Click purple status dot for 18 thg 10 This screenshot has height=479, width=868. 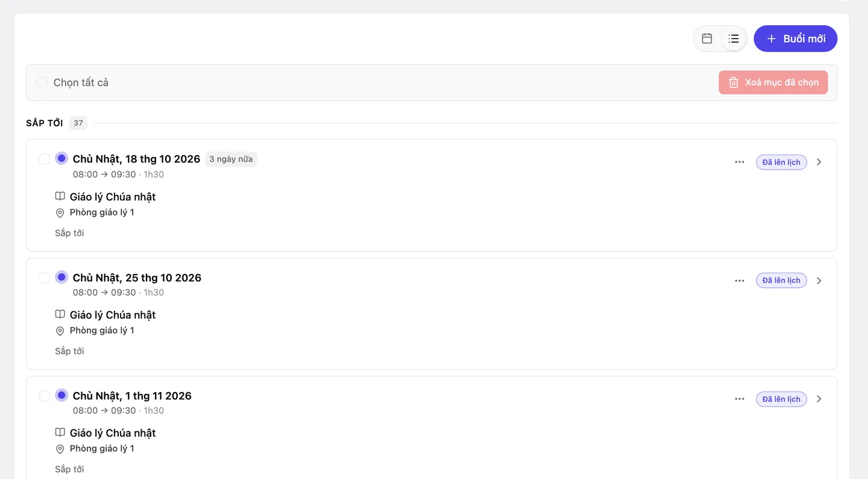[x=61, y=159]
